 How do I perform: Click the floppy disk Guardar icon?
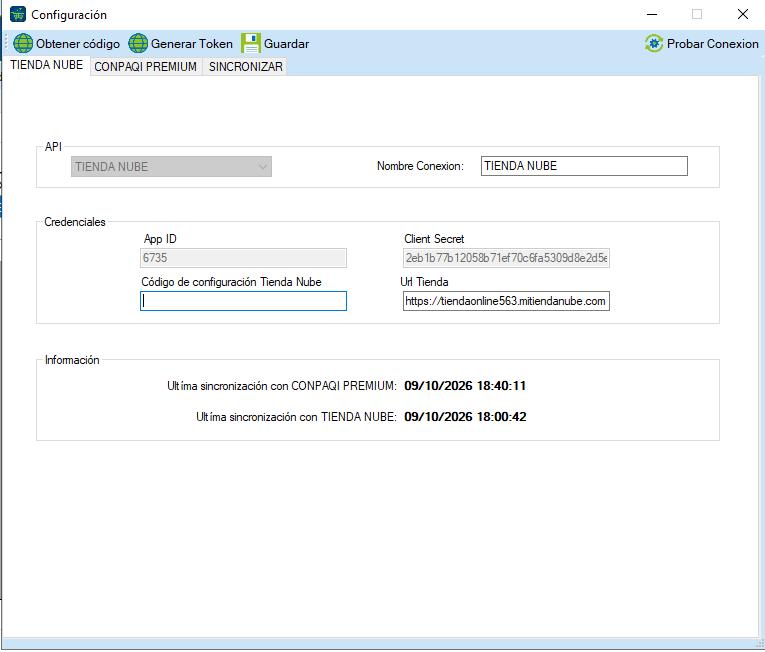[x=251, y=43]
